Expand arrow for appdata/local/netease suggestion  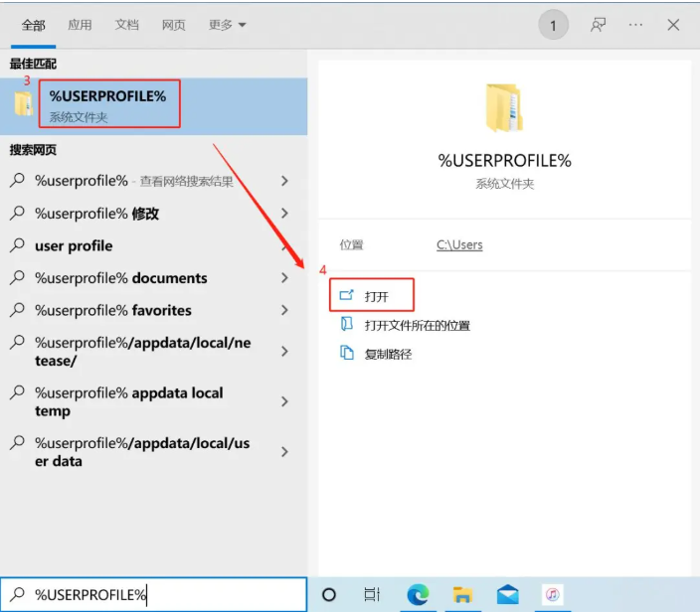point(284,352)
